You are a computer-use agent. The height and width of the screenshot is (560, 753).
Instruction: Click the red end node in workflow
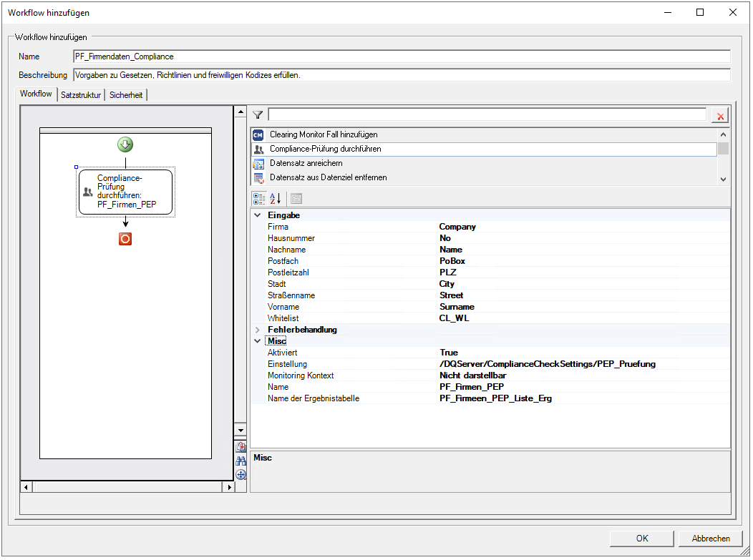(125, 238)
